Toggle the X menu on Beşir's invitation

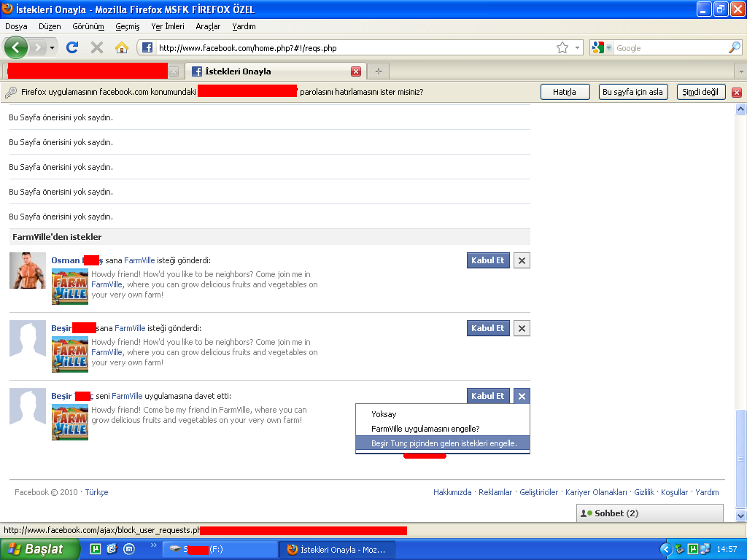(x=522, y=396)
